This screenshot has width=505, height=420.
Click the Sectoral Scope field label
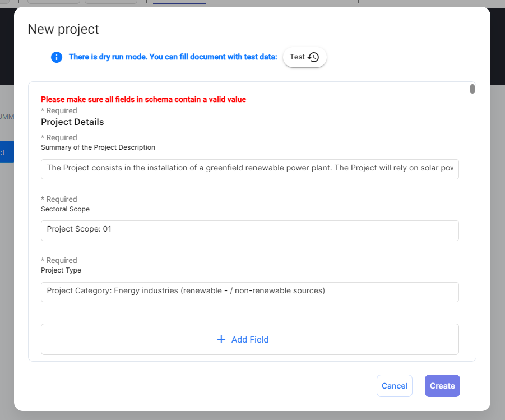pyautogui.click(x=65, y=209)
